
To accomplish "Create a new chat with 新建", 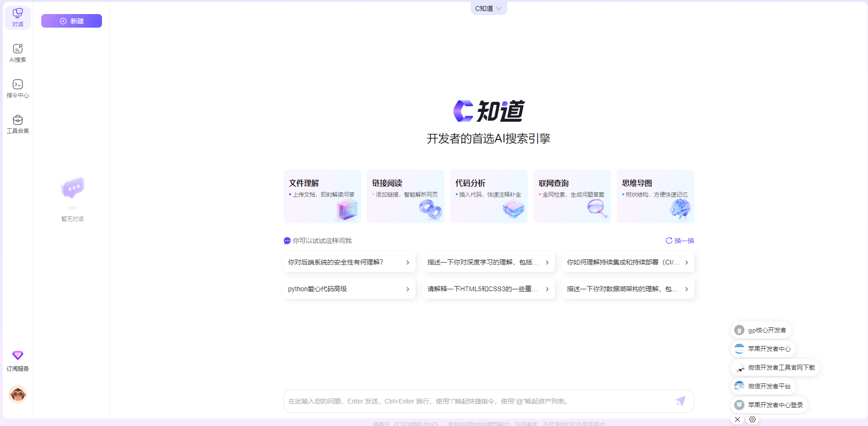I will pos(72,21).
